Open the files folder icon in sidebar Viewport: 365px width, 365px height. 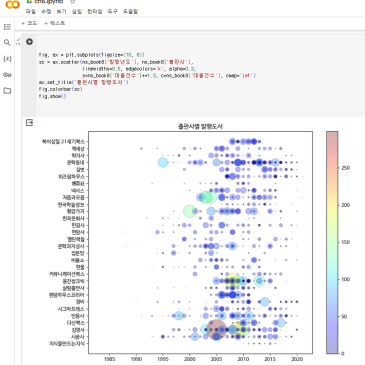pos(7,90)
